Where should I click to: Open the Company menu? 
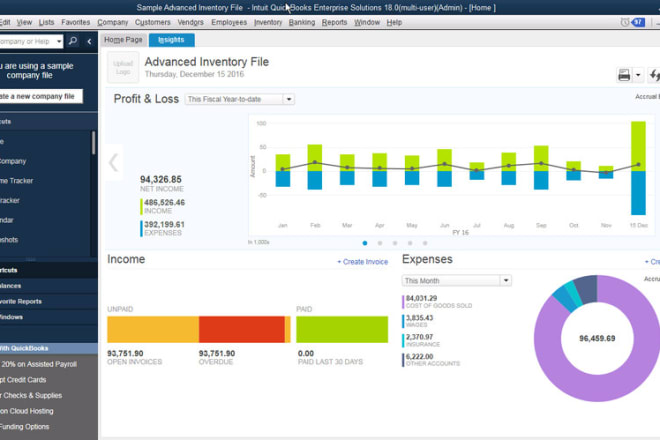coord(112,22)
